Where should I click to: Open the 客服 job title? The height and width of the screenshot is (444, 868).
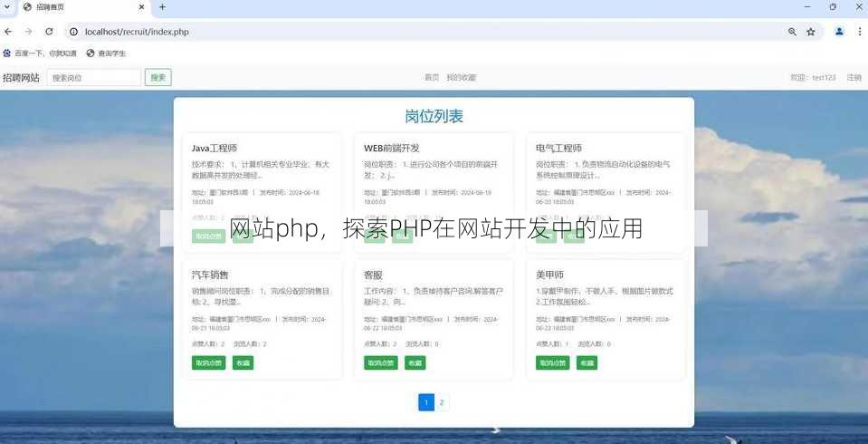(373, 275)
